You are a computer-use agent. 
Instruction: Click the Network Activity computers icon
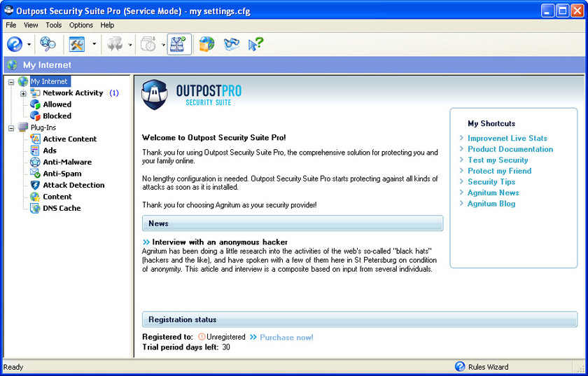[x=35, y=92]
